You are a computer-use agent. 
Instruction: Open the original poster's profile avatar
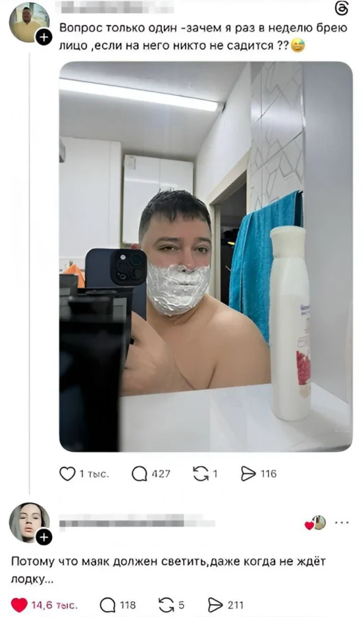click(29, 23)
